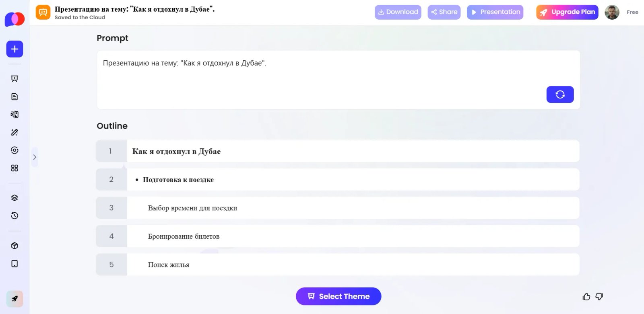Click the app logo in the sidebar

pos(14,19)
